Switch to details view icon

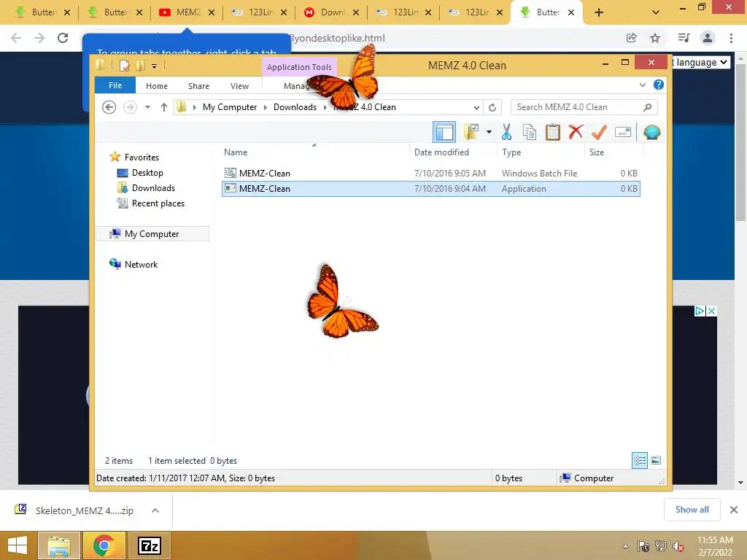(639, 460)
